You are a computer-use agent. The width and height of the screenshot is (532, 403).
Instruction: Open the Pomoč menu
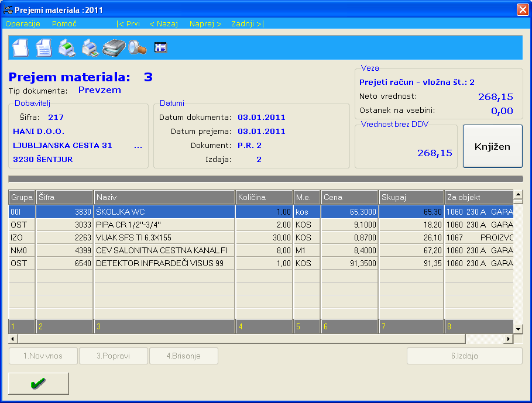pyautogui.click(x=64, y=24)
